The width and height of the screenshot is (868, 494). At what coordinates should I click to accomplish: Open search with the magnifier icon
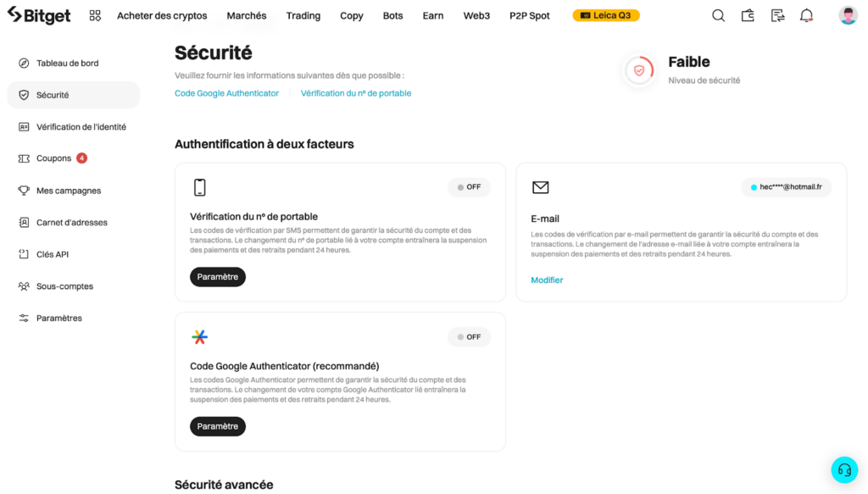pyautogui.click(x=718, y=14)
